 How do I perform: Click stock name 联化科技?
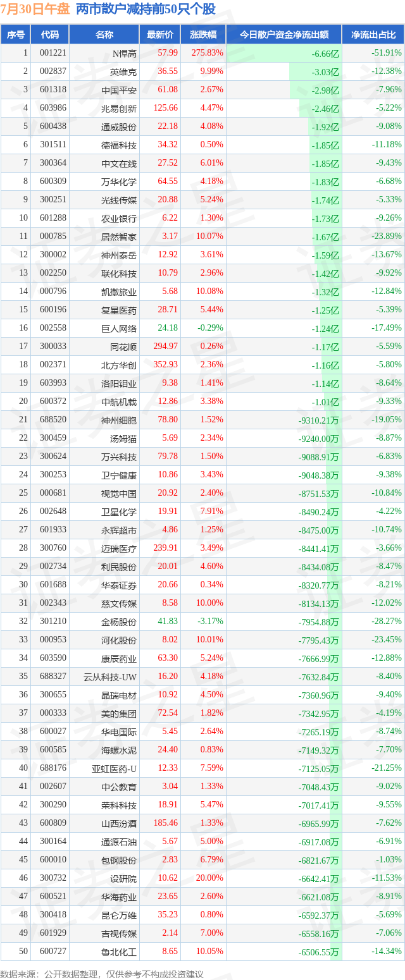[x=119, y=273]
